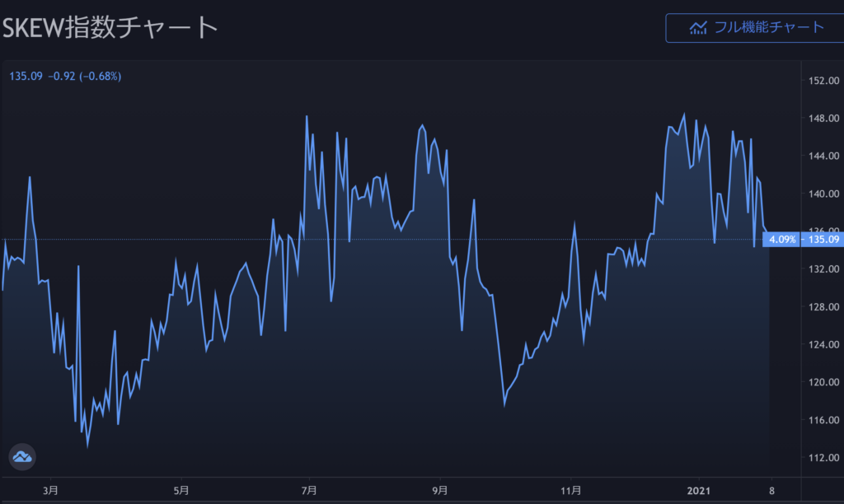Click the 3月 label on time axis

click(x=50, y=489)
